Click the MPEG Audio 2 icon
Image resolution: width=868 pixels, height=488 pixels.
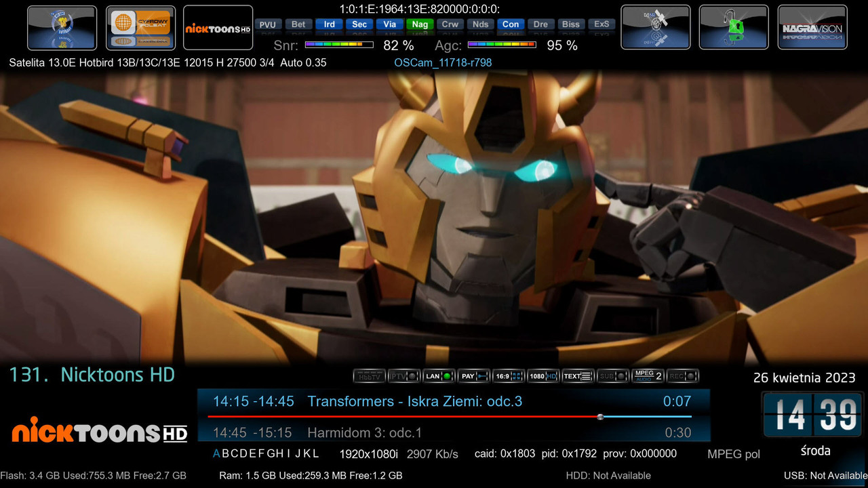[x=648, y=376]
